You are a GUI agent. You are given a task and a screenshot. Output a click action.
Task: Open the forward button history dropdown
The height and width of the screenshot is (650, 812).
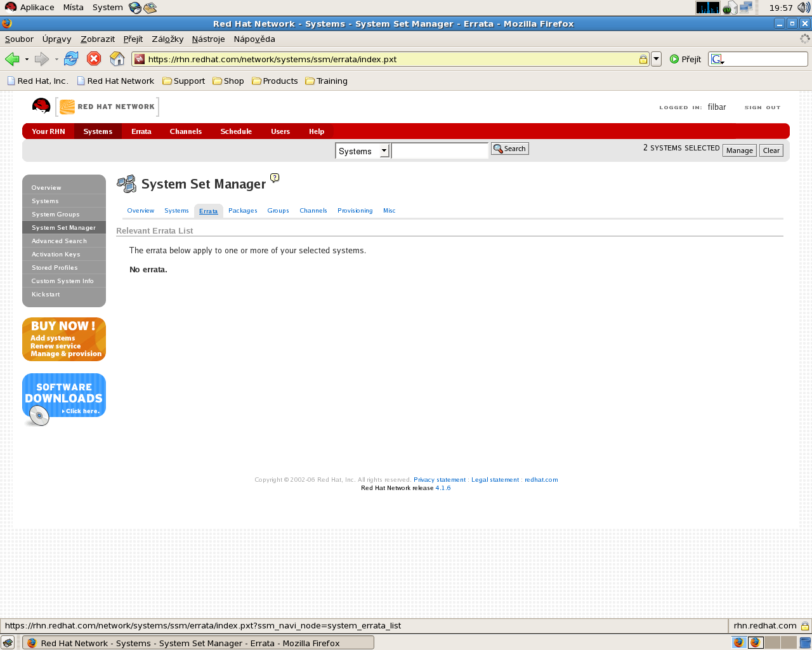coord(56,59)
